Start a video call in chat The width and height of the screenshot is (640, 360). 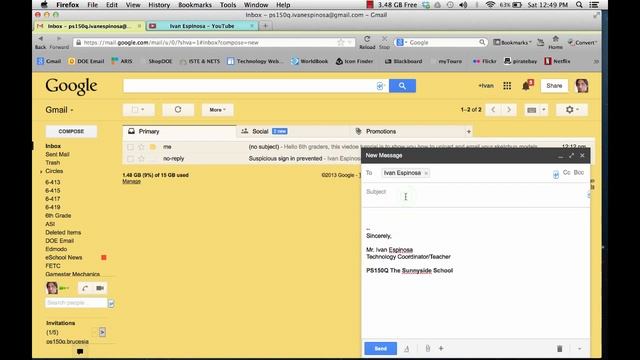[x=100, y=288]
